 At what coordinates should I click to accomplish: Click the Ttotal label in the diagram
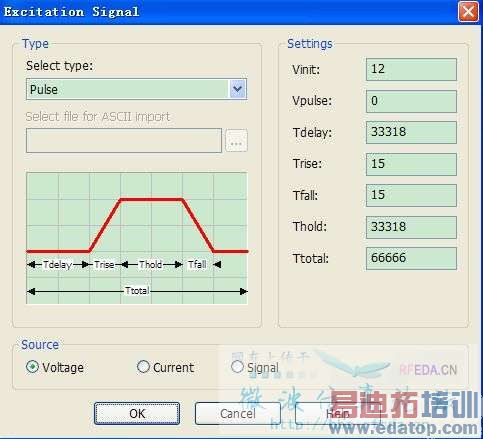point(137,291)
